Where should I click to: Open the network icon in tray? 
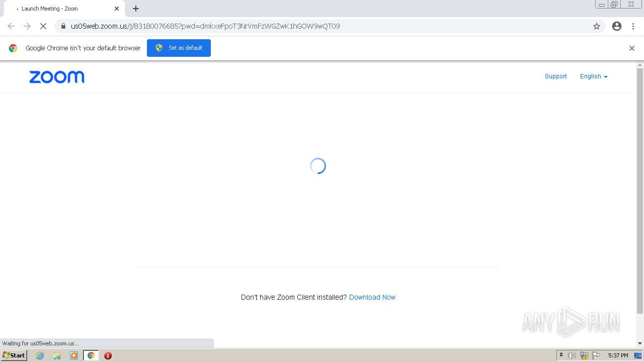(584, 355)
